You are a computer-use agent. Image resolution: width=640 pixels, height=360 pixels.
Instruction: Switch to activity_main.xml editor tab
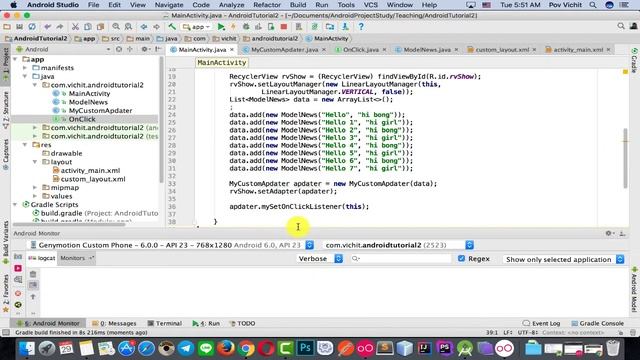pyautogui.click(x=578, y=49)
